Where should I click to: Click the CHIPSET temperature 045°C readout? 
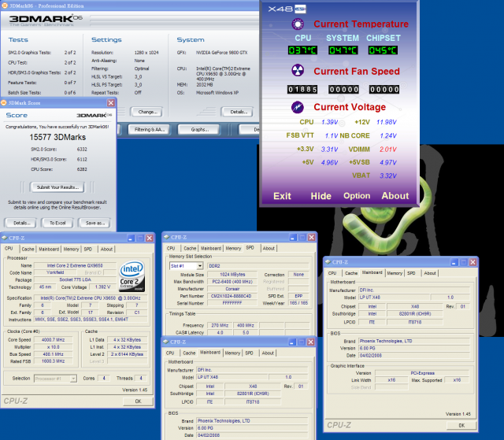coord(383,50)
